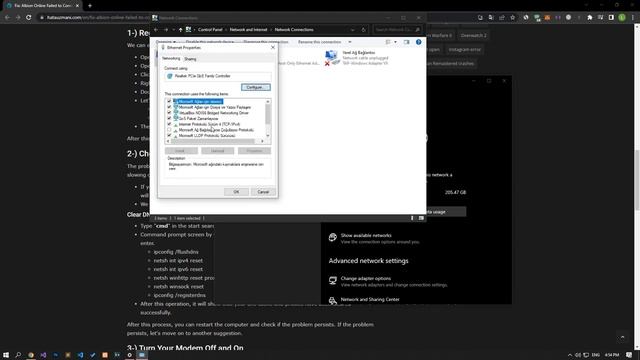Open Windows Start menu
This screenshot has height=360, width=640.
(x=6, y=355)
